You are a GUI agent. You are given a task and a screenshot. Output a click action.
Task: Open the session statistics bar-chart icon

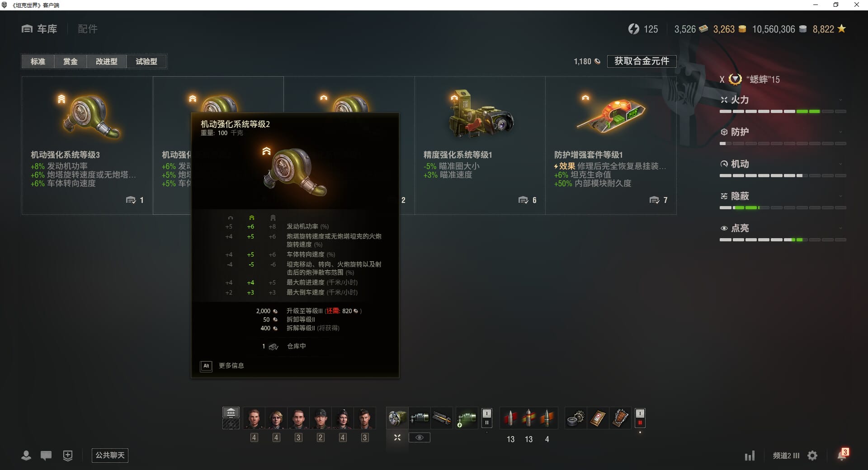pos(750,456)
